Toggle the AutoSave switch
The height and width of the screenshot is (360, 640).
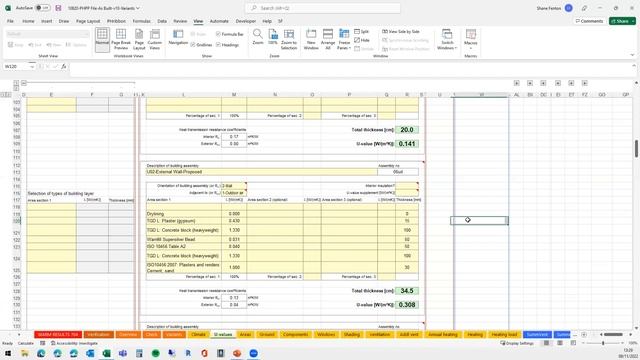pyautogui.click(x=42, y=8)
